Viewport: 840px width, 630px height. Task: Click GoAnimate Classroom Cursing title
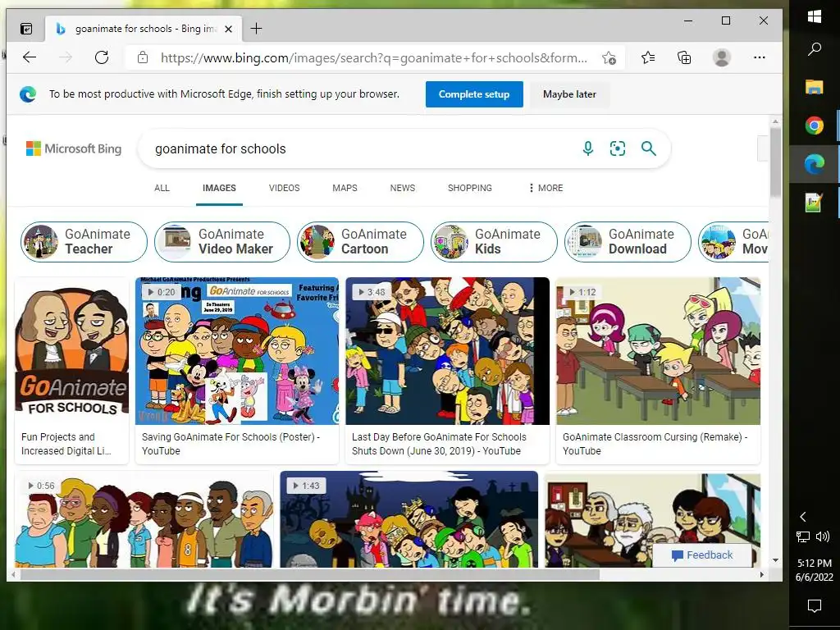click(655, 444)
